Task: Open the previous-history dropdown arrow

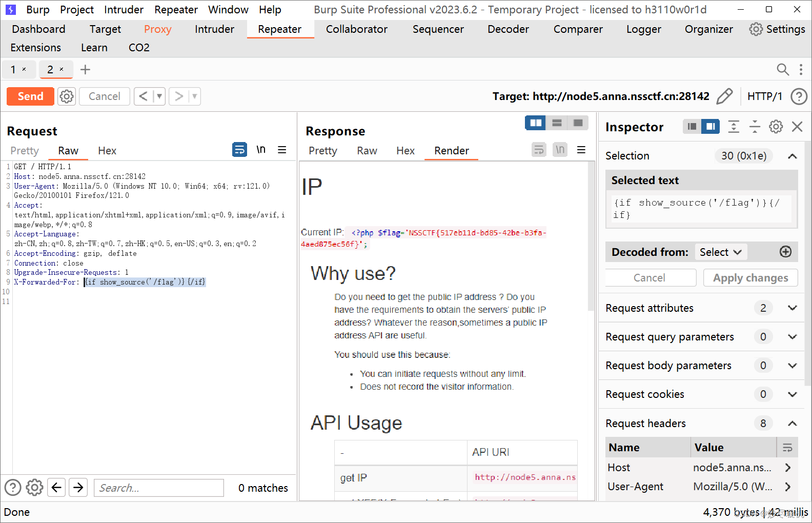Action: point(159,96)
